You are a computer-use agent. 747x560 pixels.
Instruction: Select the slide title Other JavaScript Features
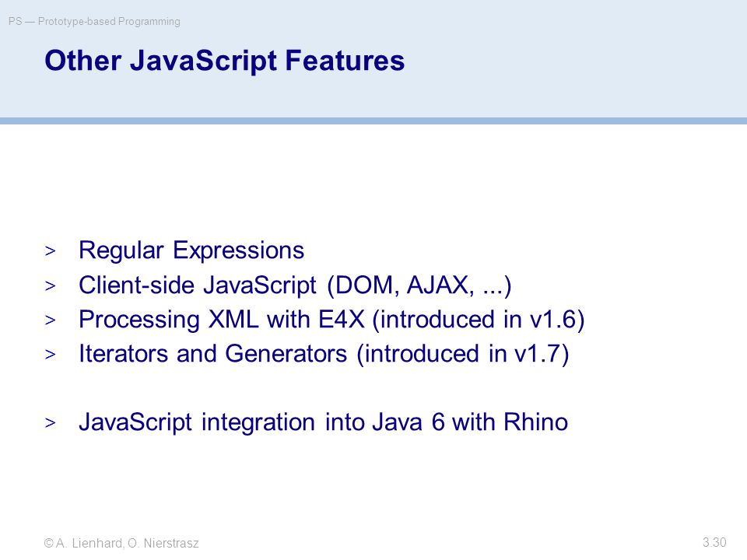pos(224,61)
